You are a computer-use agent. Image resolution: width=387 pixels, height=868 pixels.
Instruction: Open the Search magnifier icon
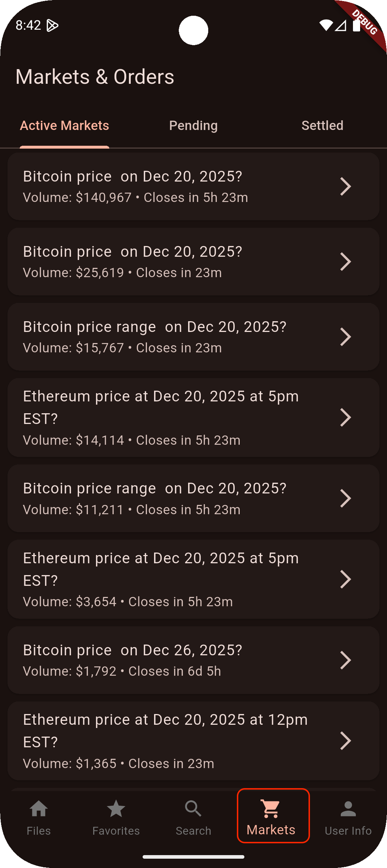193,809
